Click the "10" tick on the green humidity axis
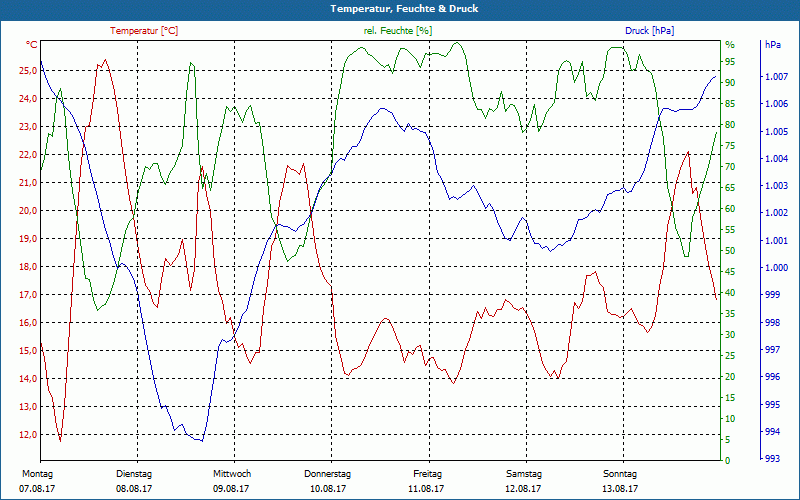The height and width of the screenshot is (500, 800). tap(731, 419)
